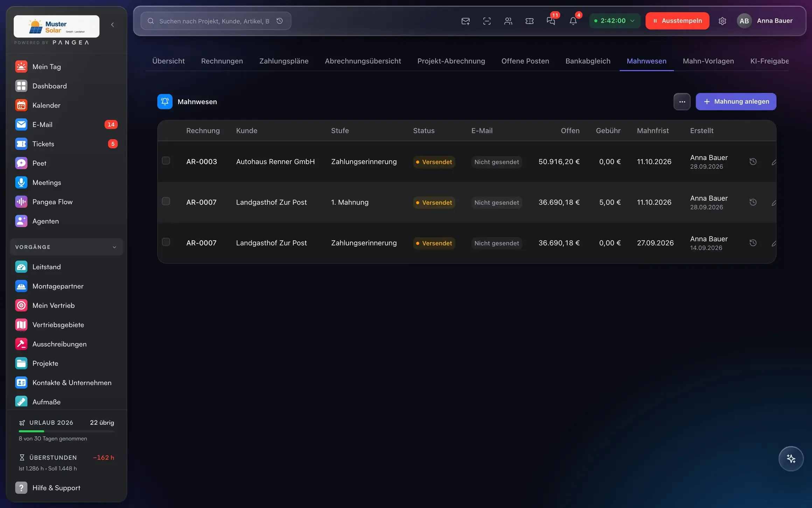Click the Mahnung anlegen button
812x508 pixels.
pyautogui.click(x=736, y=102)
